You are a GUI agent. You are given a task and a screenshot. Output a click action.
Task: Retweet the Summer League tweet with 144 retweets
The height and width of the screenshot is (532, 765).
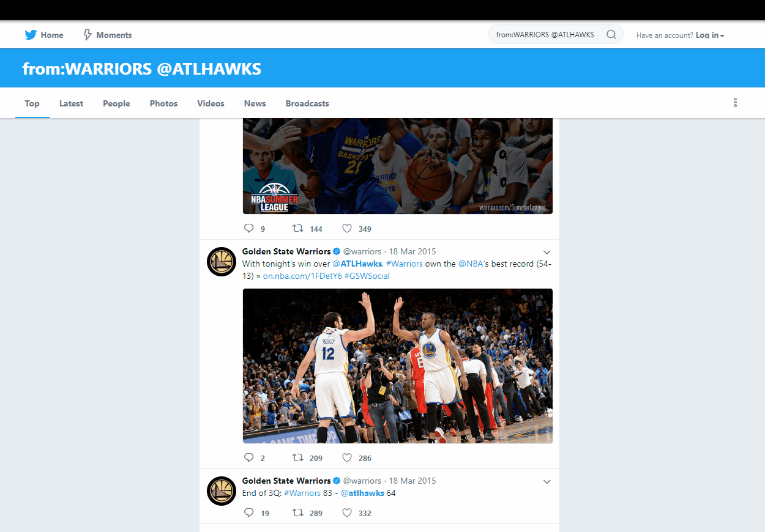click(298, 228)
